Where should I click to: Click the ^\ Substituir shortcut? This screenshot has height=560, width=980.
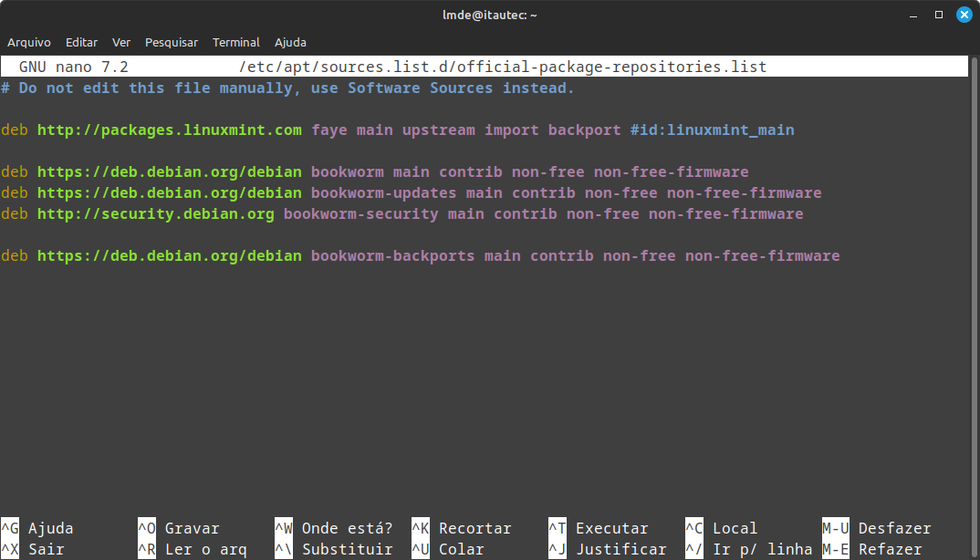click(334, 549)
